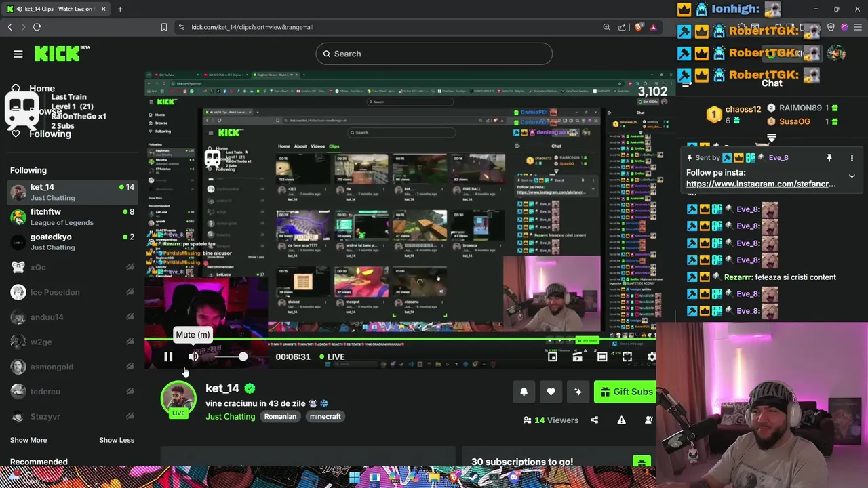Image resolution: width=868 pixels, height=488 pixels.
Task: Click the sparkle subscribe icon button
Action: [578, 392]
